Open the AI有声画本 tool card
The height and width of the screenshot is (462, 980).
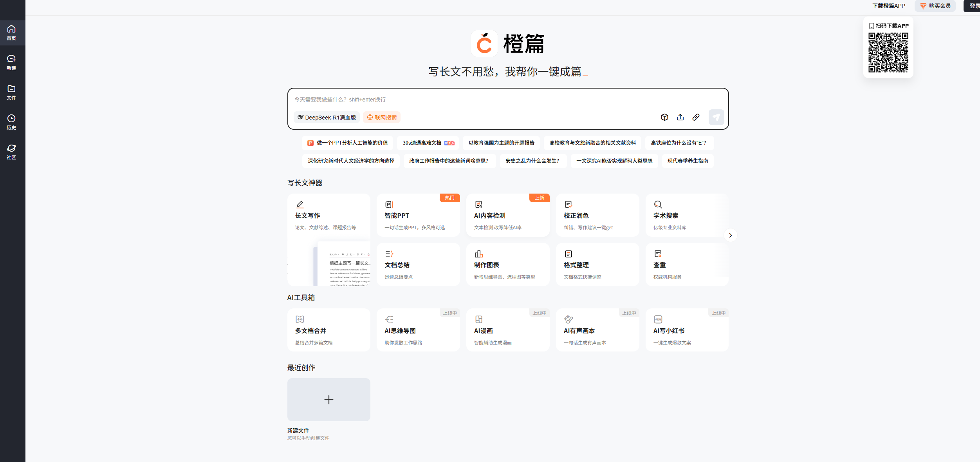pos(597,330)
